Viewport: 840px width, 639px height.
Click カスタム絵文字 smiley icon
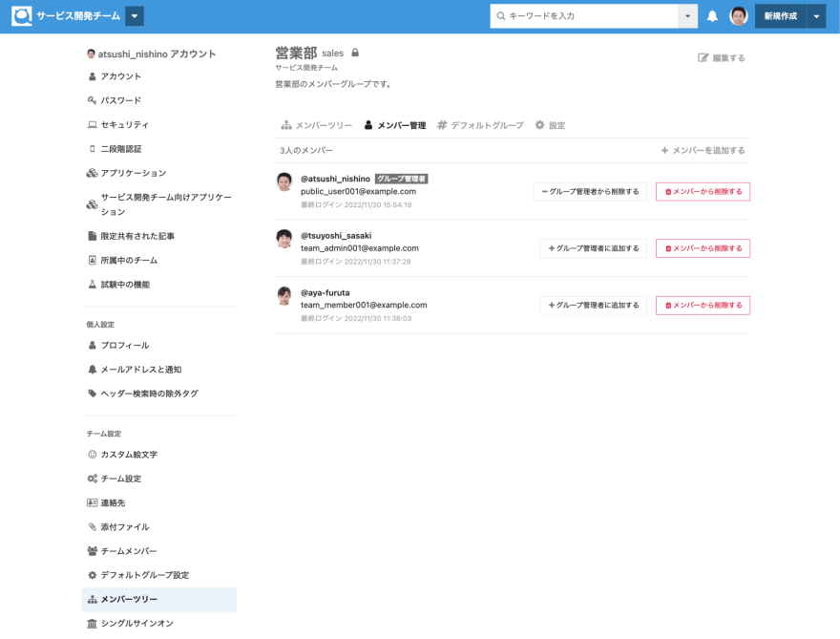pyautogui.click(x=93, y=455)
